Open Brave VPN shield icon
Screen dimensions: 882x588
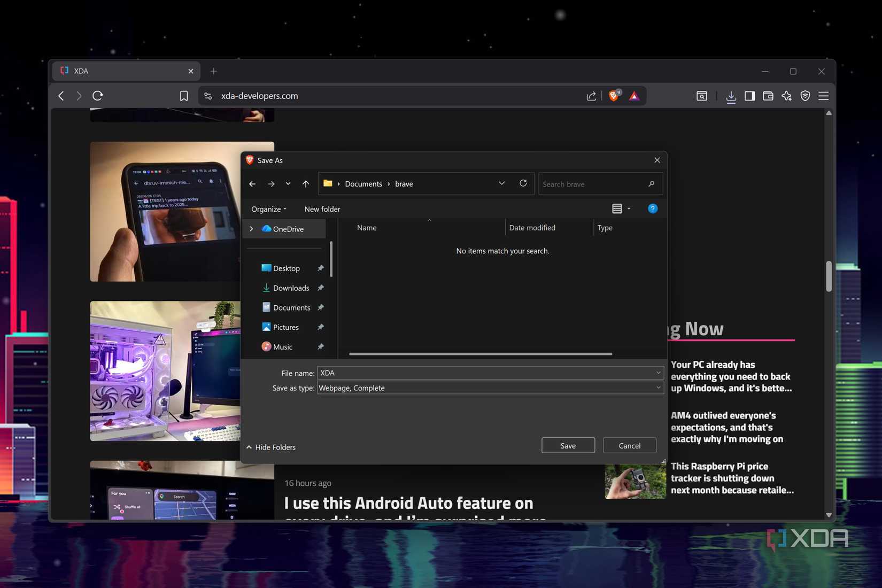[x=805, y=96]
